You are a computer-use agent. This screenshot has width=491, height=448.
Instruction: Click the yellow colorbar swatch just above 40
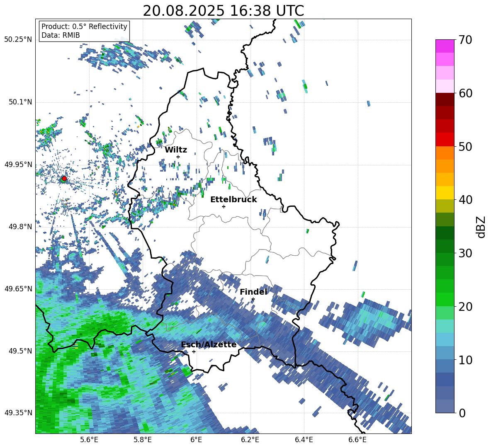click(445, 193)
